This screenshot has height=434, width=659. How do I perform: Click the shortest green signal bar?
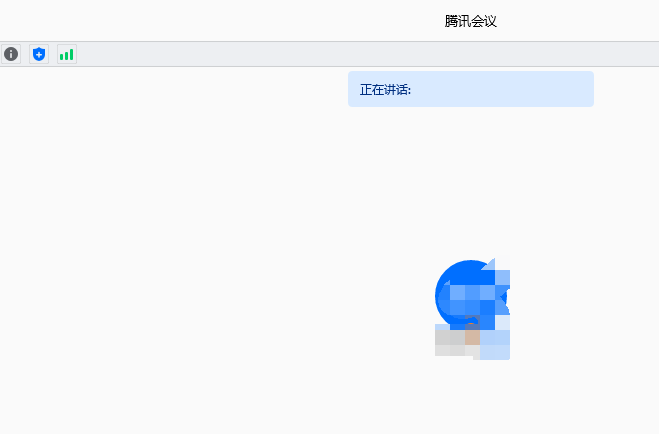point(62,57)
